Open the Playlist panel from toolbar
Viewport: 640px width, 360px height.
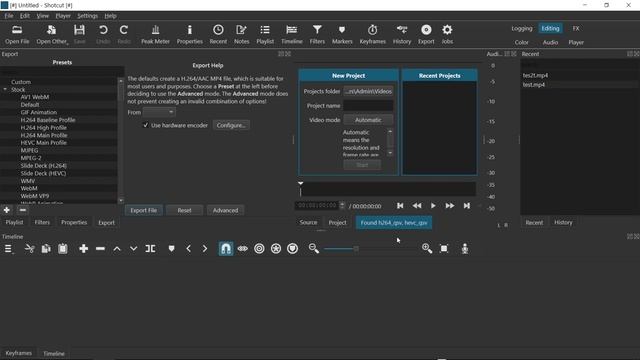265,34
